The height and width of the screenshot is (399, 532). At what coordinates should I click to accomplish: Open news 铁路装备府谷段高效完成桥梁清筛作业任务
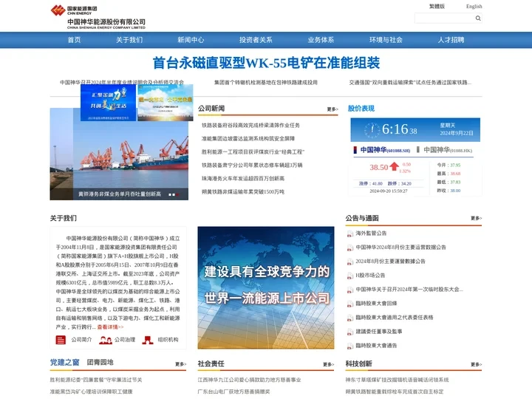[250, 125]
